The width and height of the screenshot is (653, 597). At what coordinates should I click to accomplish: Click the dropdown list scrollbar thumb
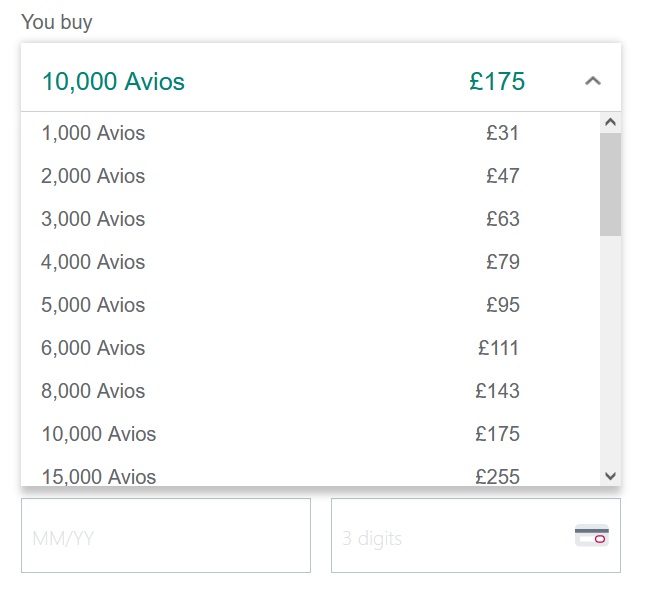[x=610, y=183]
